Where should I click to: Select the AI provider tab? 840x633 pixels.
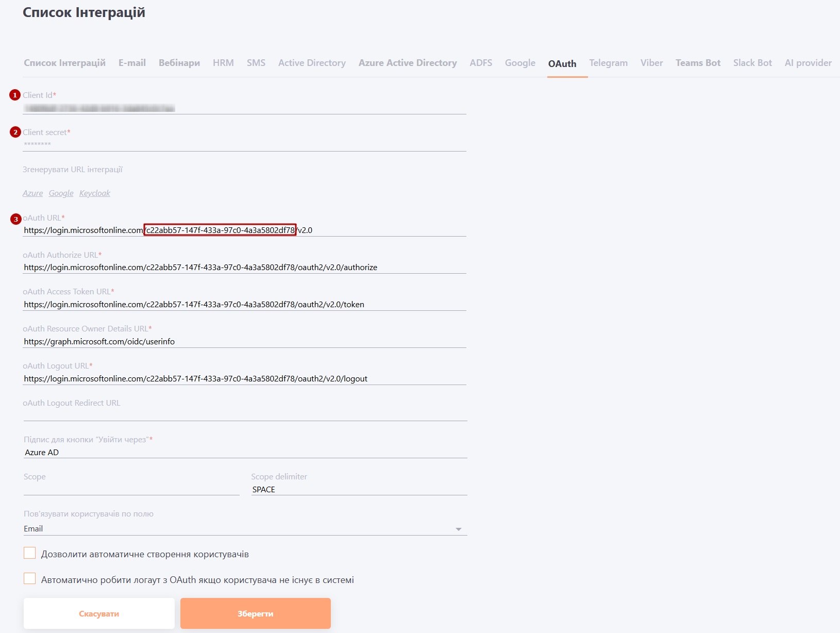(808, 63)
